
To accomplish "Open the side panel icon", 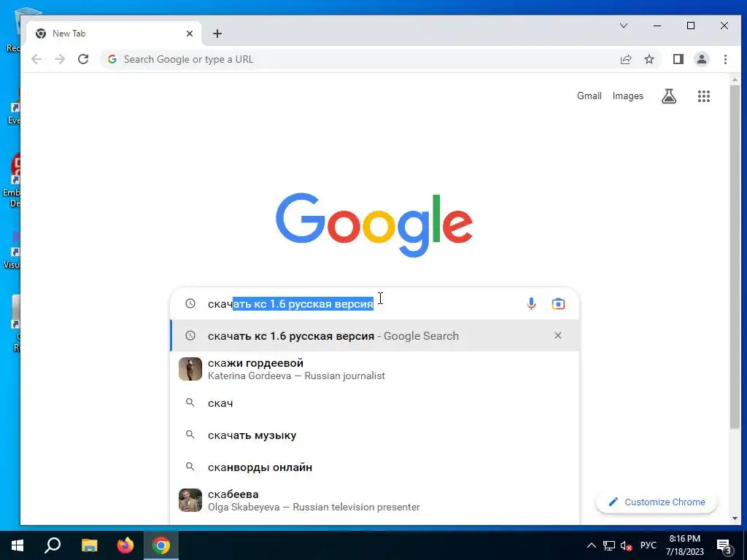I will (x=678, y=59).
